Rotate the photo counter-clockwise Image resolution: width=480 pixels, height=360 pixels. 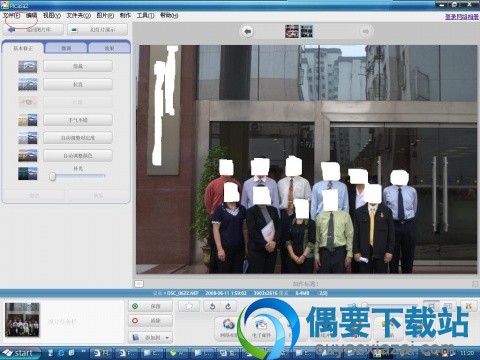(x=212, y=306)
